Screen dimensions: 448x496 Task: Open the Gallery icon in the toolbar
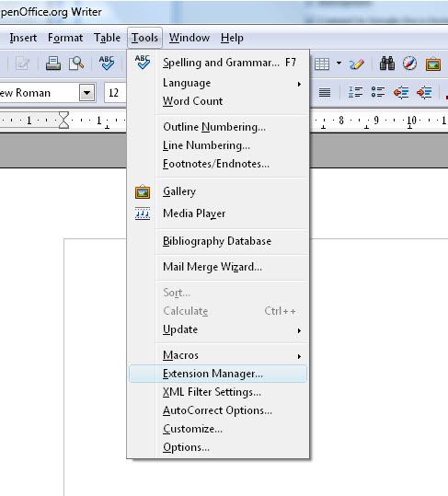pyautogui.click(x=433, y=64)
